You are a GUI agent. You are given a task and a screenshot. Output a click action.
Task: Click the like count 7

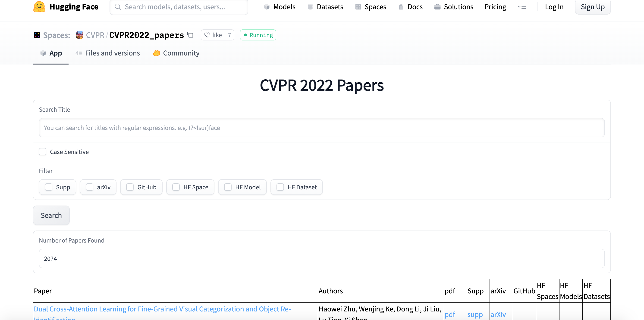click(x=229, y=35)
